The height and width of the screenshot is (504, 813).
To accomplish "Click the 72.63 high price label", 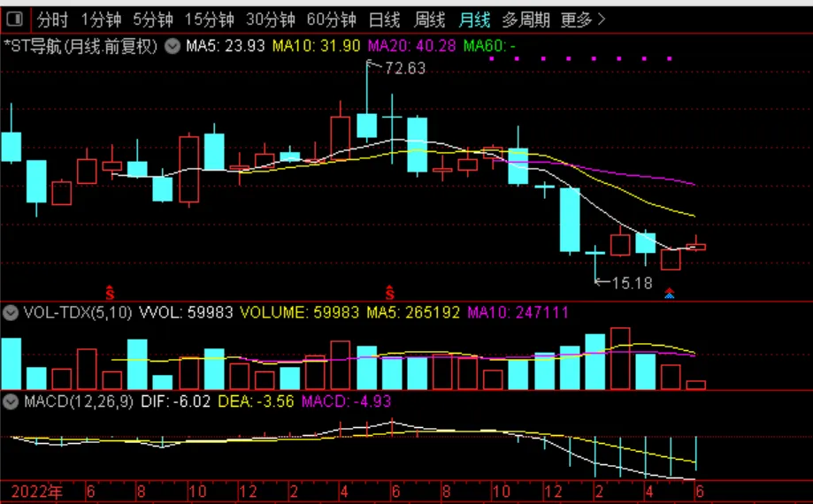I will (x=404, y=68).
